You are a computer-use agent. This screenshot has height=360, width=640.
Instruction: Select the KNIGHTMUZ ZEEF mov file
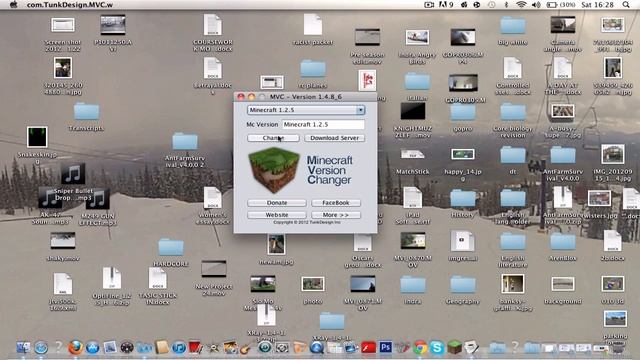pos(413,120)
